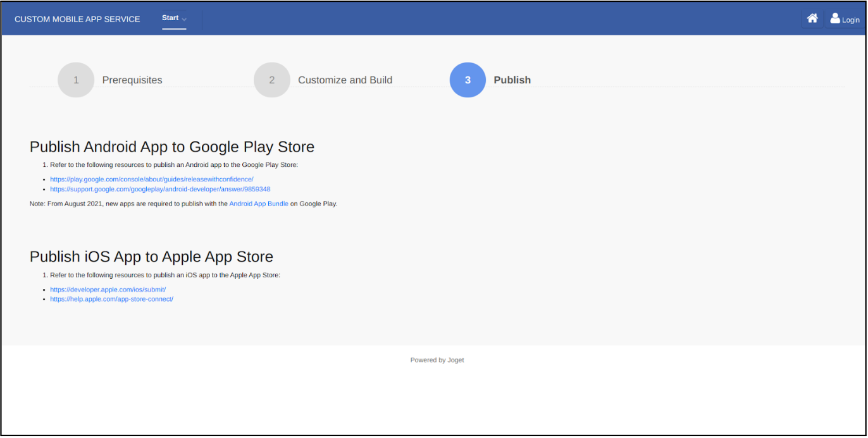Click the Custom Mobile App Service title
The height and width of the screenshot is (438, 868).
tap(77, 19)
